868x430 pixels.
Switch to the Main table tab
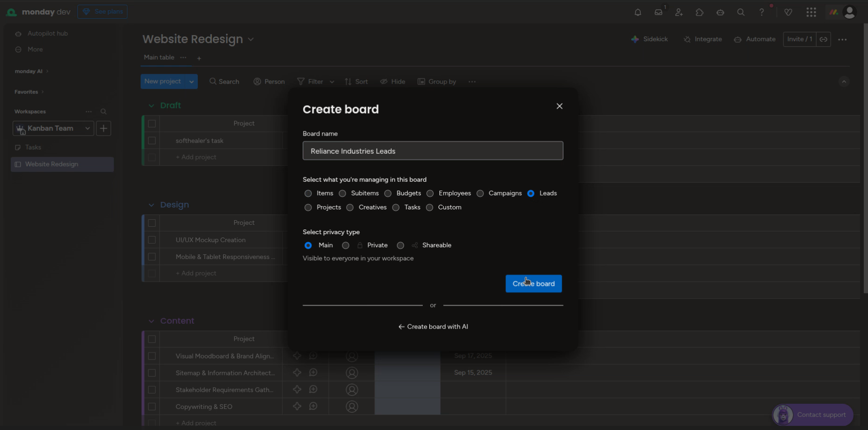(x=159, y=57)
